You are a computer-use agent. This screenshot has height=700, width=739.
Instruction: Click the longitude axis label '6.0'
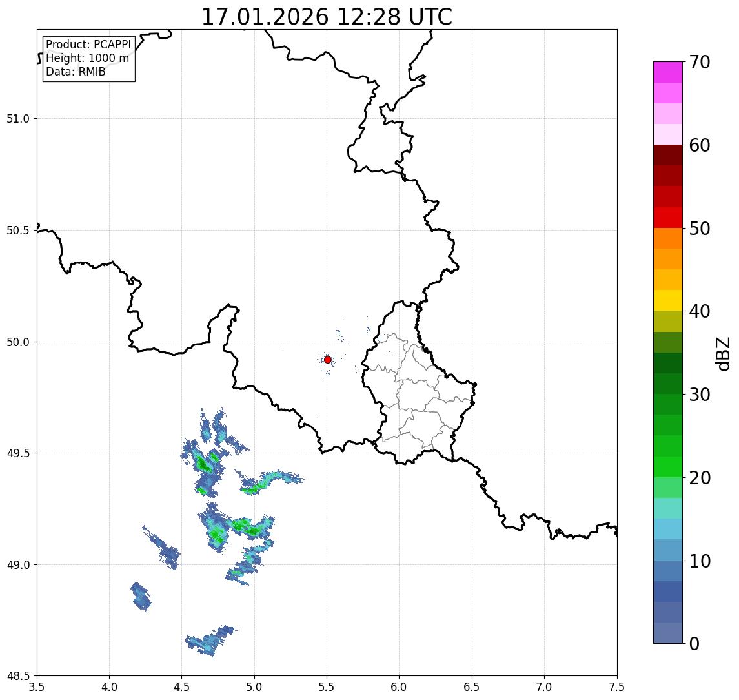pyautogui.click(x=400, y=687)
